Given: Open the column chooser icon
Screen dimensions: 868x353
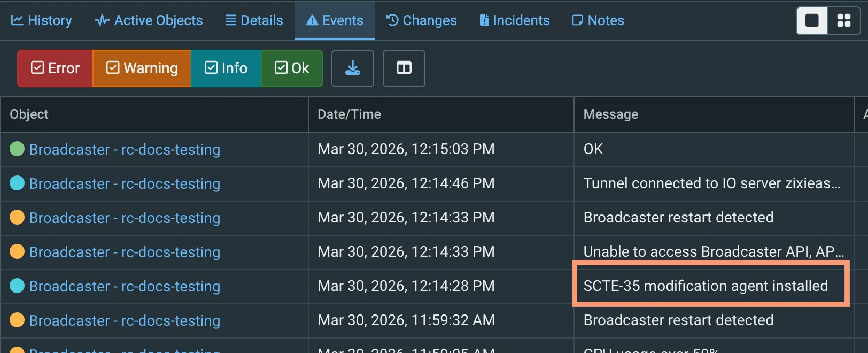Looking at the screenshot, I should [404, 68].
